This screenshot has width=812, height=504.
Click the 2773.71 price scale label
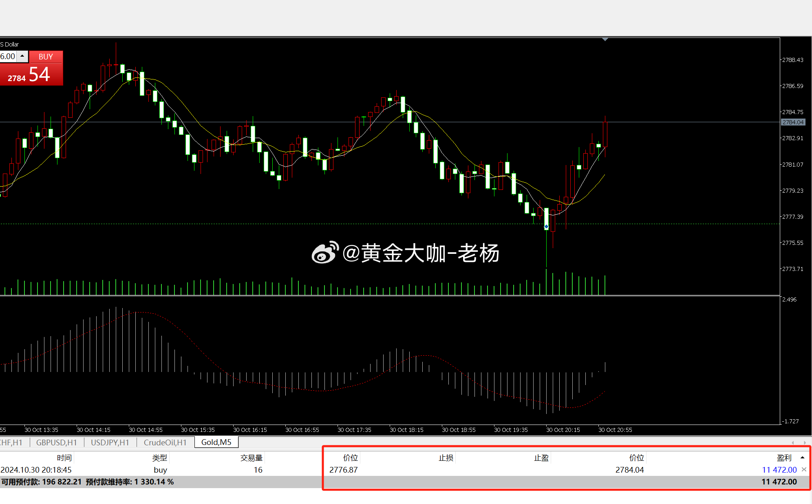[x=793, y=269]
